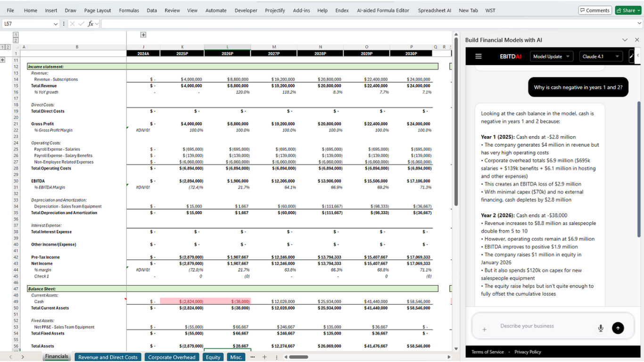Image resolution: width=644 pixels, height=362 pixels.
Task: Click the pencil edit icon in EBITDAI header
Action: tap(632, 57)
